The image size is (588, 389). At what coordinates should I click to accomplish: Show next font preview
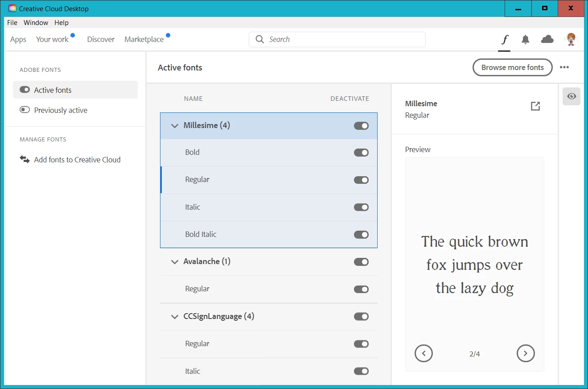click(526, 353)
